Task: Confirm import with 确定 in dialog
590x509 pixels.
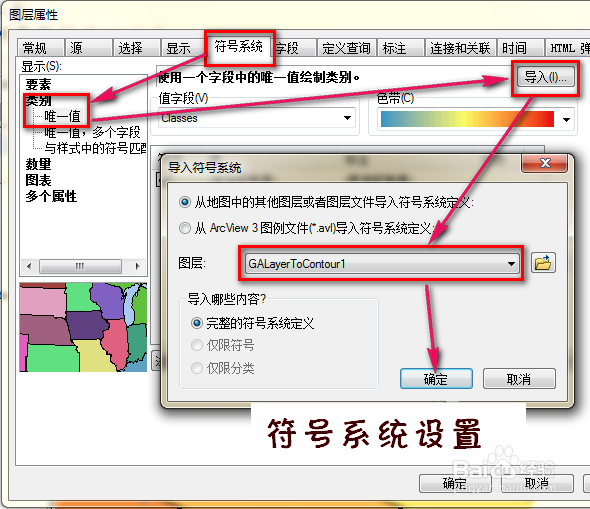Action: [x=436, y=379]
